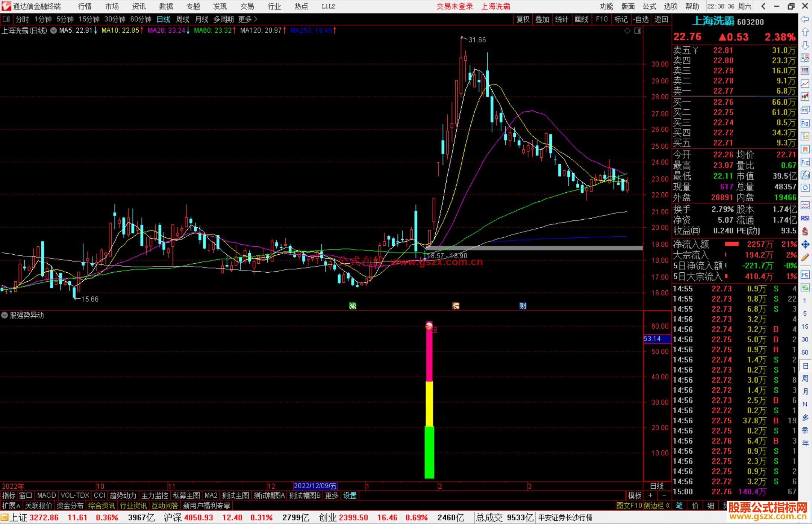Toggle the main chart indicator circle button

click(x=54, y=30)
